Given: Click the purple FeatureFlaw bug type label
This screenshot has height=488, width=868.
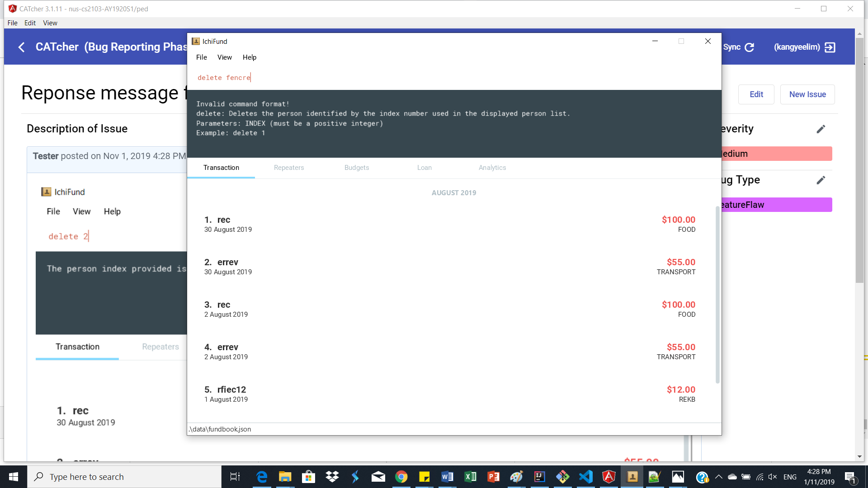Looking at the screenshot, I should tap(777, 205).
